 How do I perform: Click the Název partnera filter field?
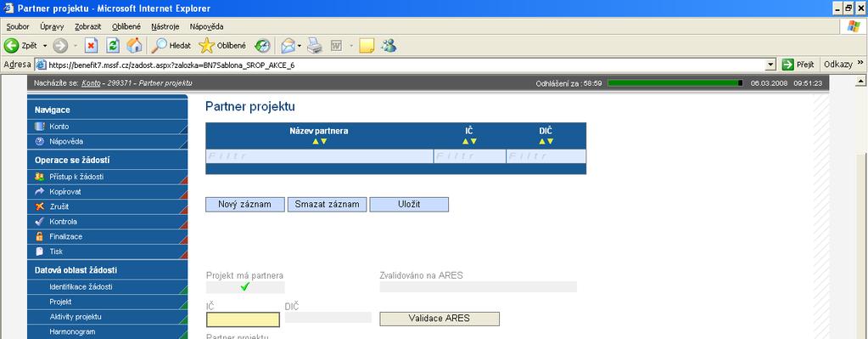pos(319,156)
